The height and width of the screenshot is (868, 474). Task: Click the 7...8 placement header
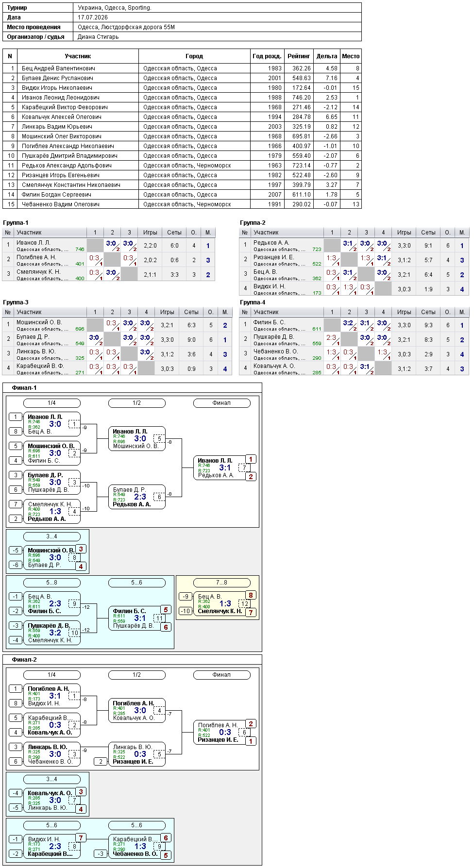[221, 583]
